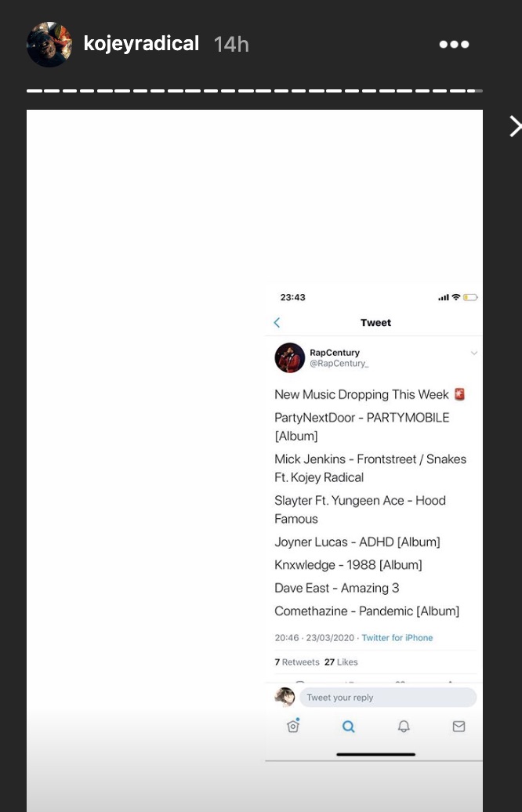Select the Twitter search tab icon
Image resolution: width=522 pixels, height=812 pixels.
(349, 727)
